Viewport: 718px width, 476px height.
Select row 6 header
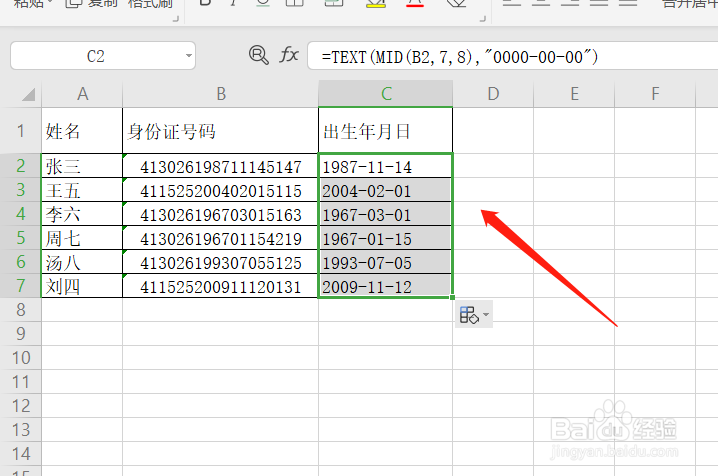[21, 262]
